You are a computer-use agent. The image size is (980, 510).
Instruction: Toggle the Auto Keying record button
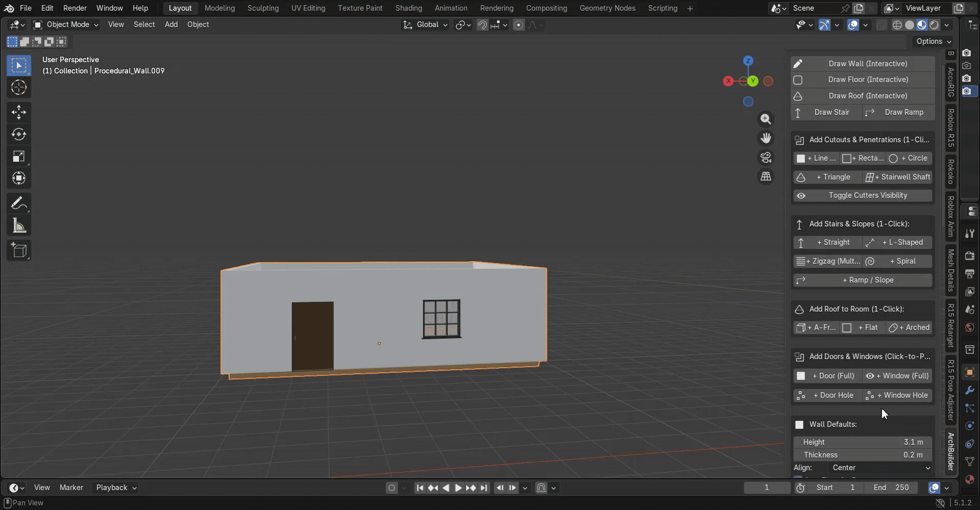(x=391, y=488)
